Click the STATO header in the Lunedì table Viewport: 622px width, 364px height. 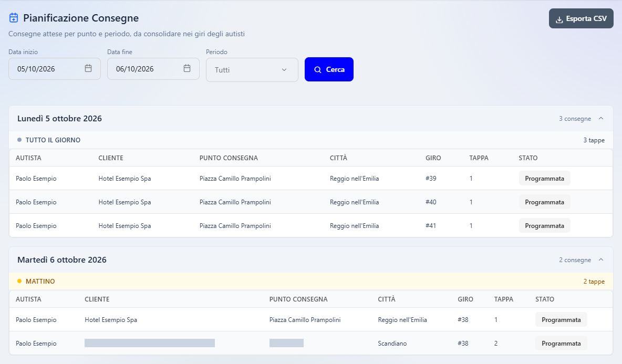click(528, 158)
